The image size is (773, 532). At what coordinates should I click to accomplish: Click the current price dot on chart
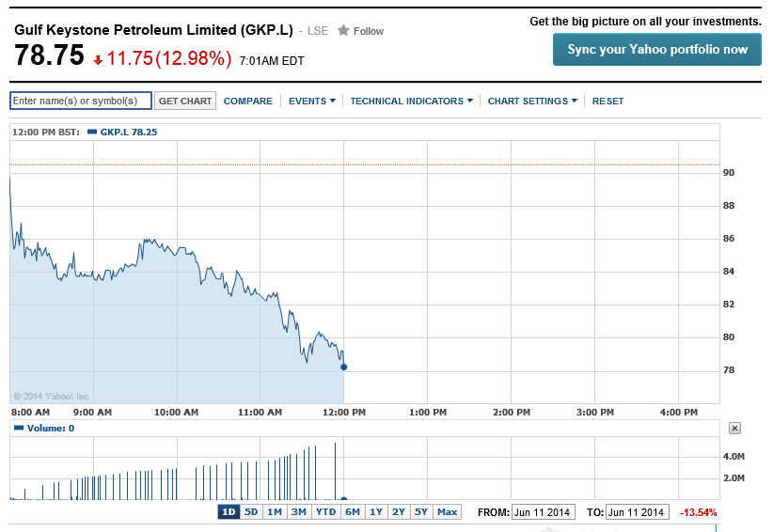pyautogui.click(x=343, y=367)
